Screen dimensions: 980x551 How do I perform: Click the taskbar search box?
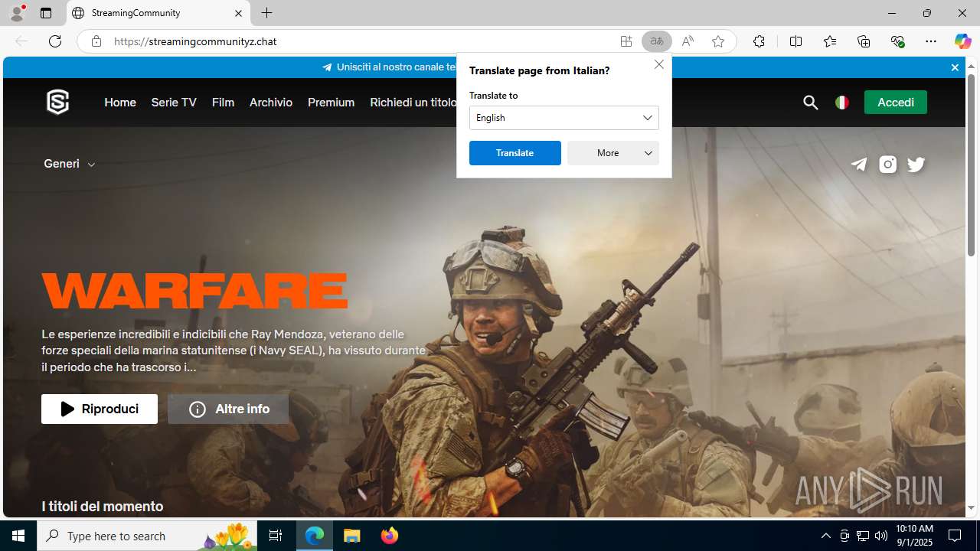(149, 536)
